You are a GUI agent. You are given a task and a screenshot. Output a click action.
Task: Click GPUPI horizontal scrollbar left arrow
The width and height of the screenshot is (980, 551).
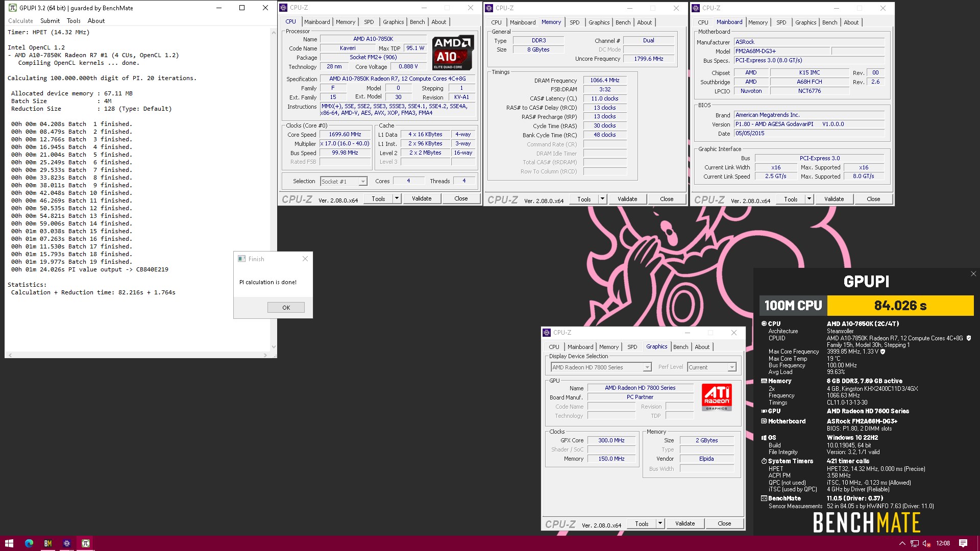10,355
